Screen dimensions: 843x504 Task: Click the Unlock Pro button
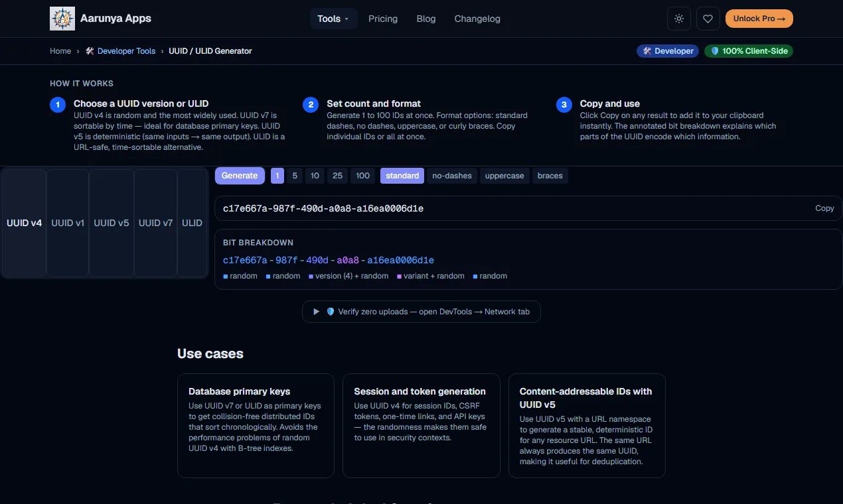coord(759,19)
